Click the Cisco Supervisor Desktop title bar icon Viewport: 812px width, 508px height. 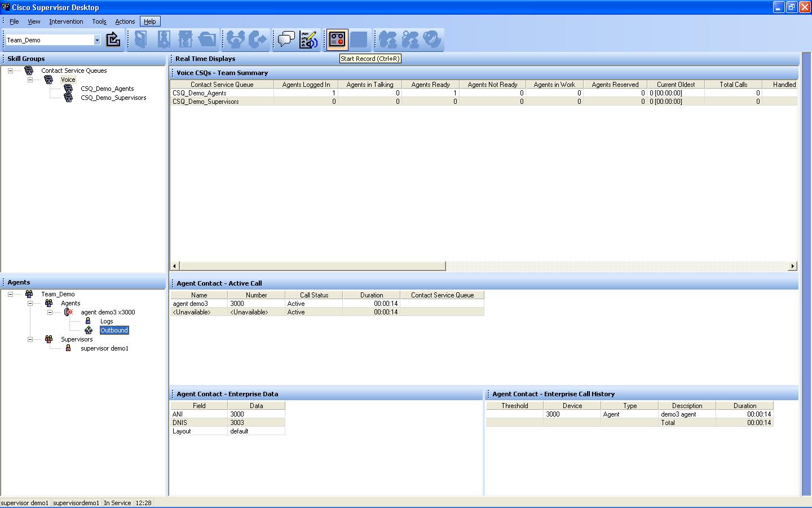(x=6, y=7)
